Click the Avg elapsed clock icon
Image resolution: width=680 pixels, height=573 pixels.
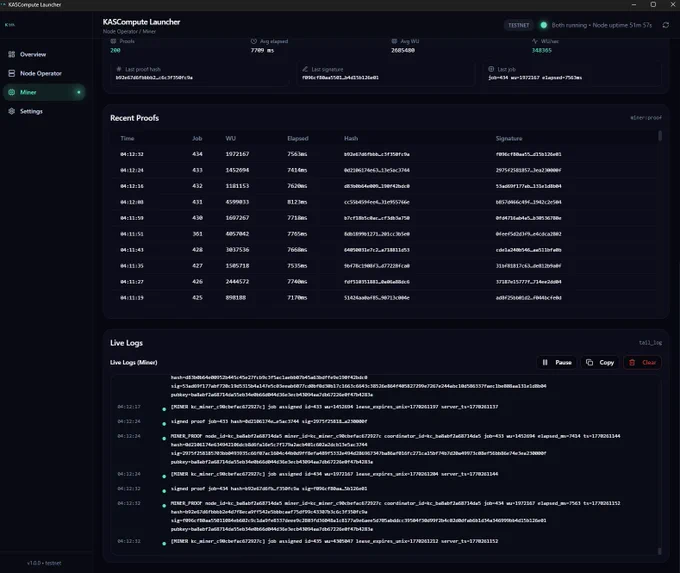(x=254, y=41)
